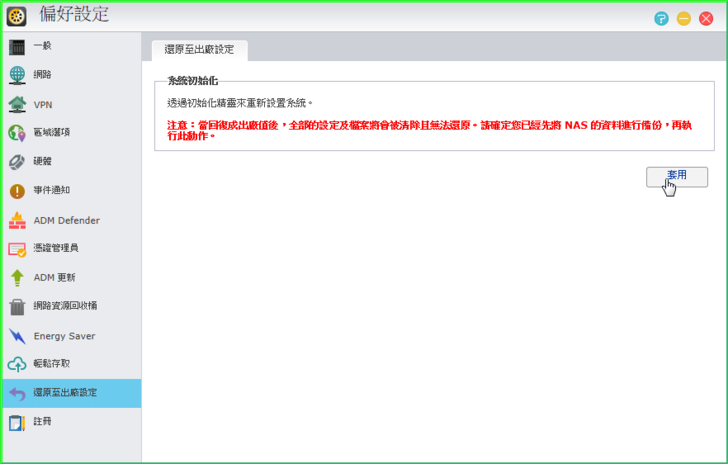Image resolution: width=728 pixels, height=464 pixels.
Task: Click the VPN house icon
Action: pos(17,104)
